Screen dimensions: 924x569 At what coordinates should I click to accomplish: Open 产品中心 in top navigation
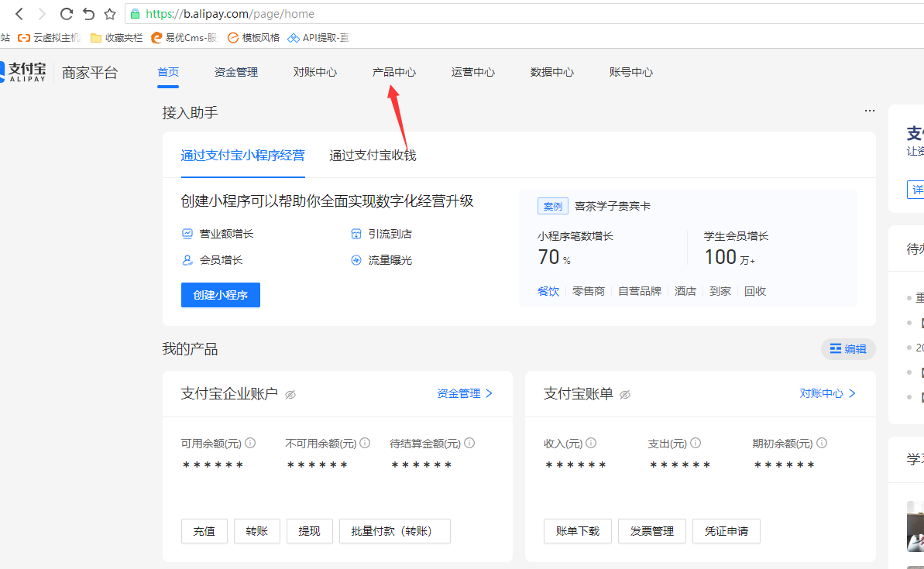point(393,72)
